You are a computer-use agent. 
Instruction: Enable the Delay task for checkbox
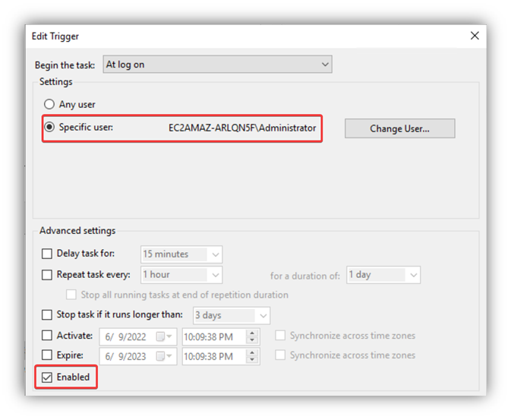47,254
